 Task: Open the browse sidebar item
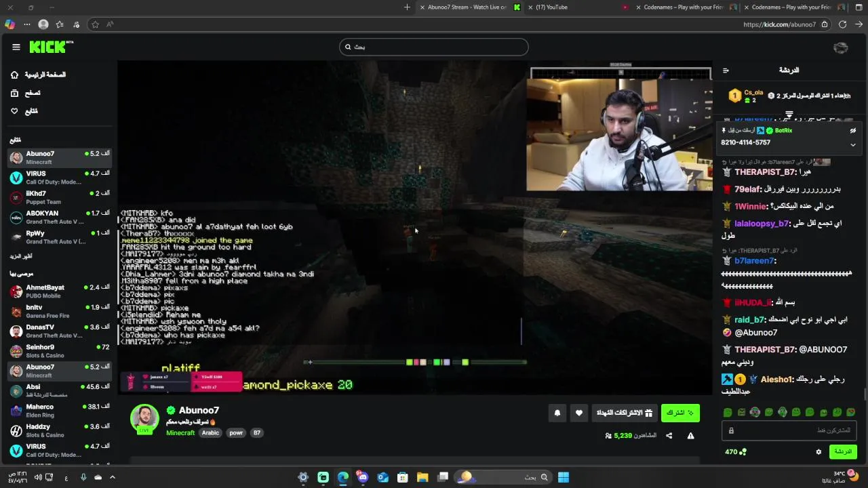click(25, 93)
